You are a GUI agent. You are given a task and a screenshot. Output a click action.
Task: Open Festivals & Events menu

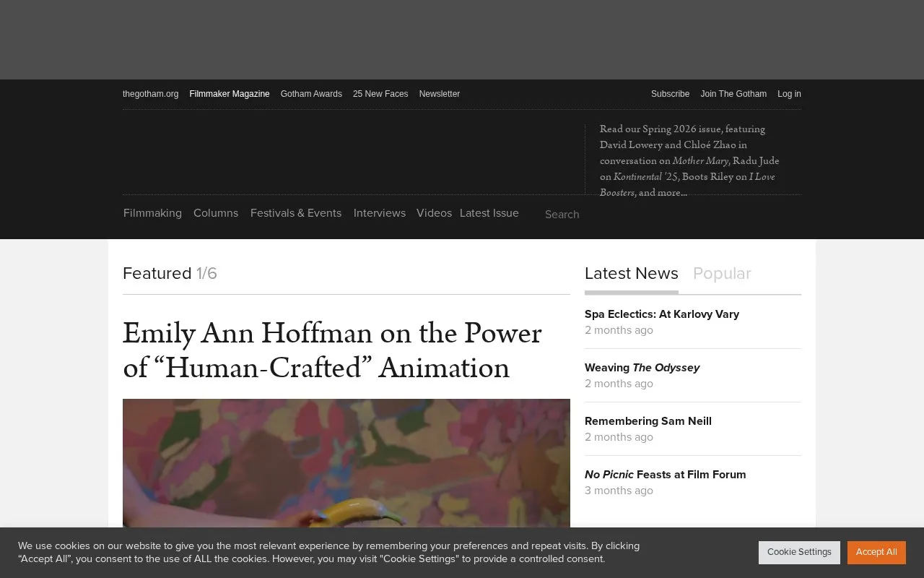click(296, 213)
